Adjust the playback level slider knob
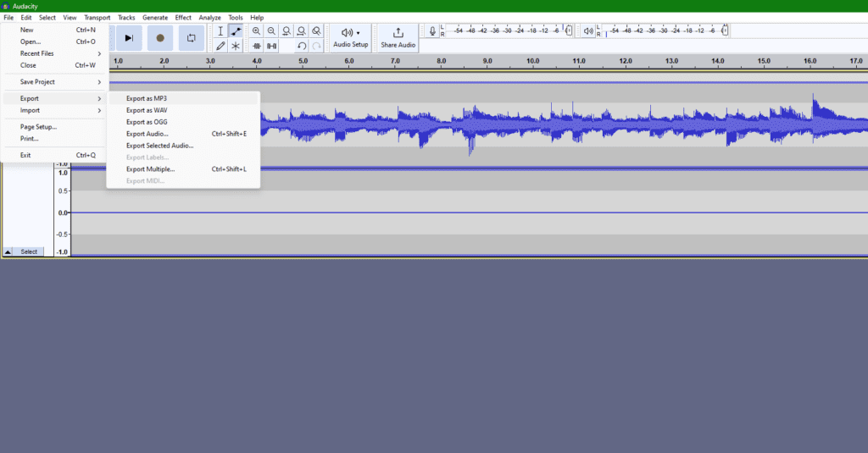Image resolution: width=868 pixels, height=453 pixels. tap(725, 30)
